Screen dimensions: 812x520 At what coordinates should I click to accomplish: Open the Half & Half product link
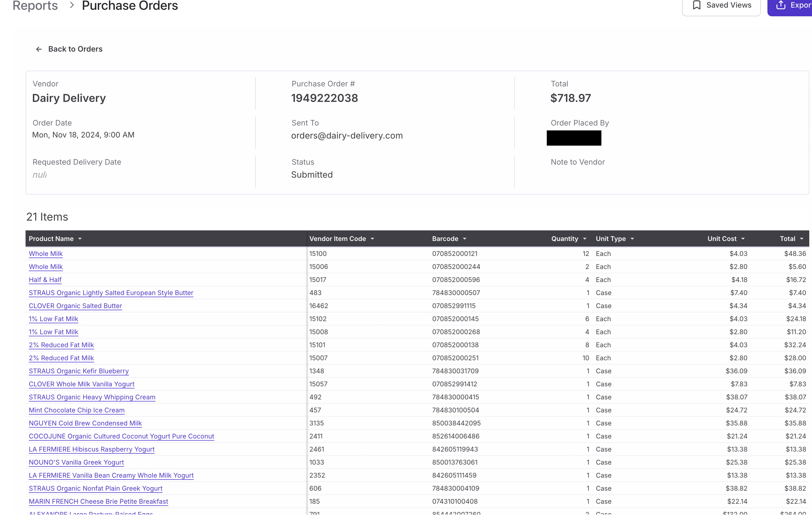(45, 280)
